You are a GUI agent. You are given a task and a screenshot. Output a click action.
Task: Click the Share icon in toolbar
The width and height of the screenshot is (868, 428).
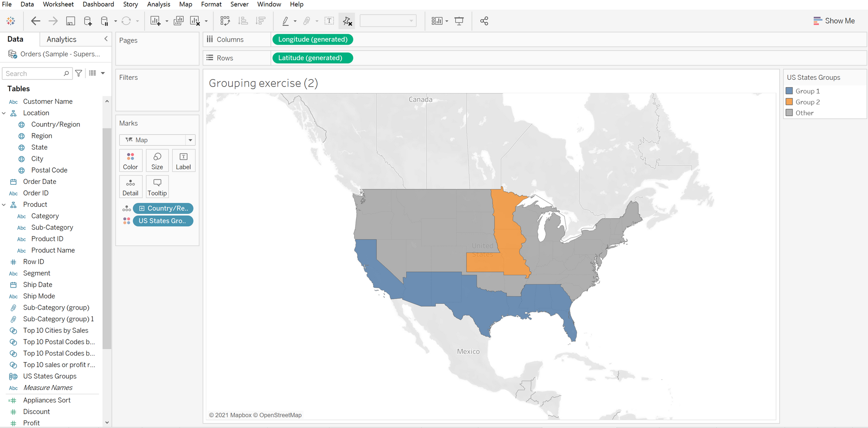coord(484,21)
